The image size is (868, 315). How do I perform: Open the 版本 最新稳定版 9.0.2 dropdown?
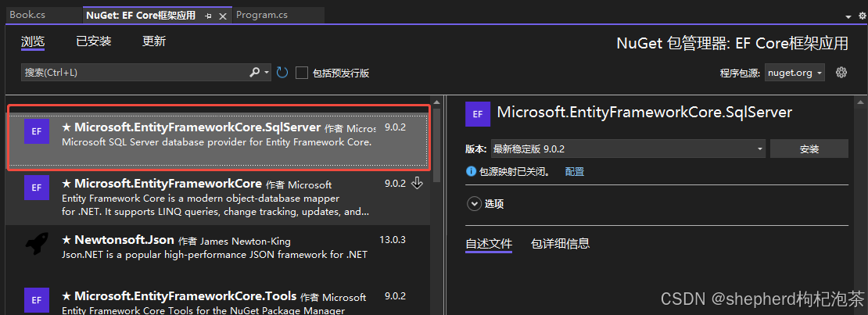(627, 149)
